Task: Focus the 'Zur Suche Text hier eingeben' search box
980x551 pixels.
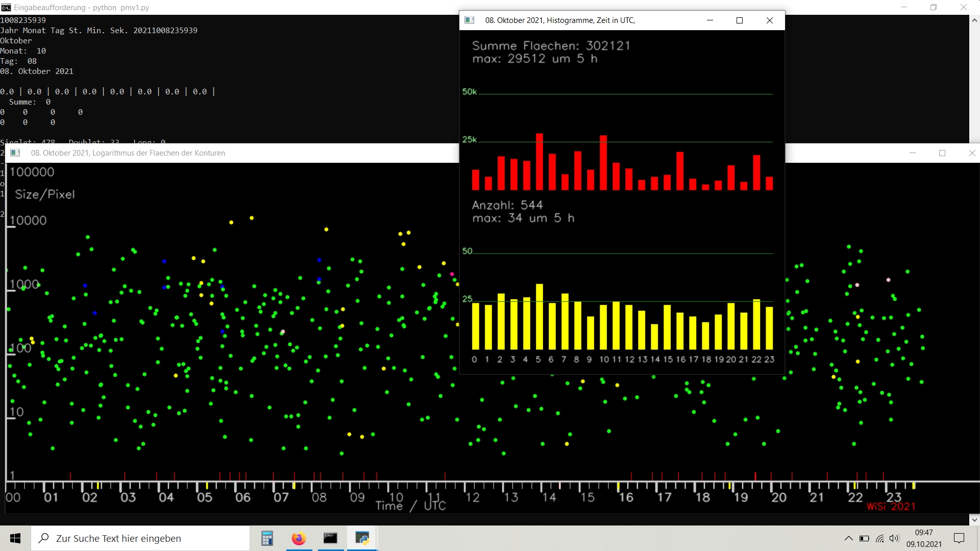Action: click(141, 538)
